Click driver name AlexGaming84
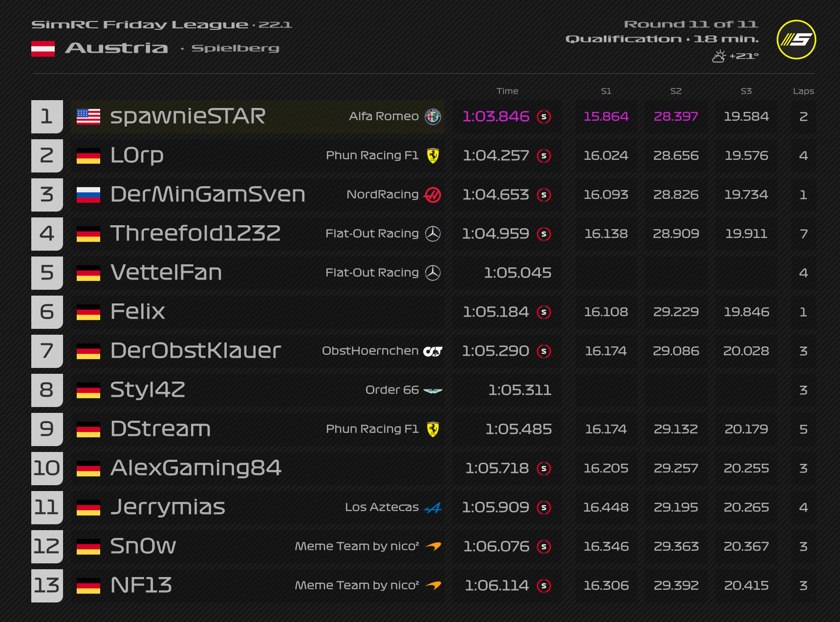840x622 pixels. pyautogui.click(x=196, y=468)
